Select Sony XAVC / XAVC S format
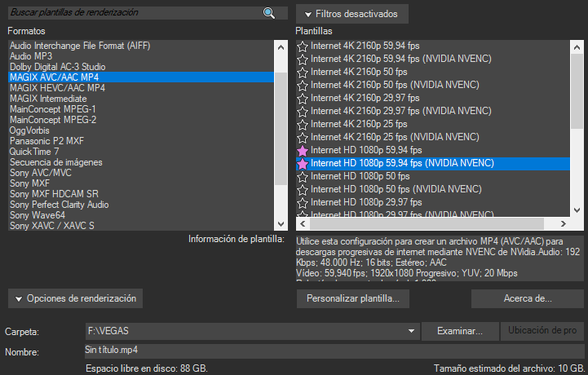The image size is (588, 375). [141, 226]
